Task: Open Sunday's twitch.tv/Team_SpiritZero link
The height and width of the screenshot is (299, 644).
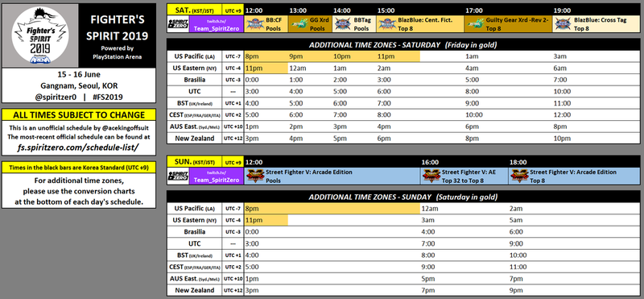Action: coord(217,176)
